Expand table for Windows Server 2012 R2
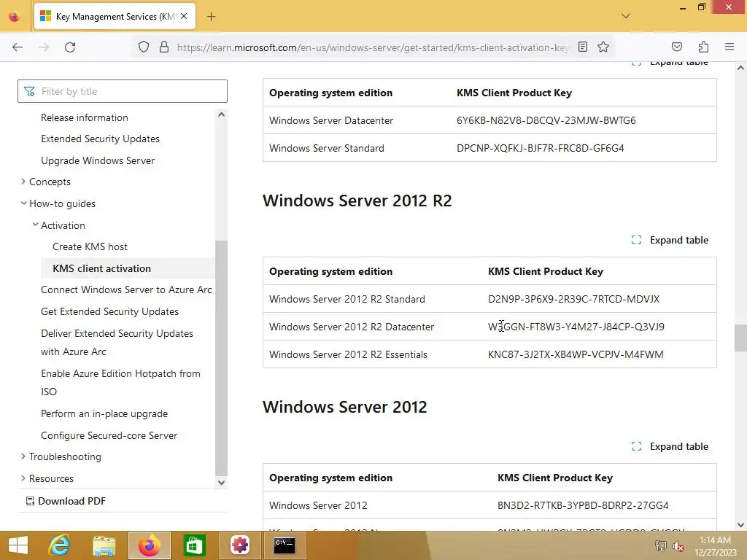 (670, 240)
